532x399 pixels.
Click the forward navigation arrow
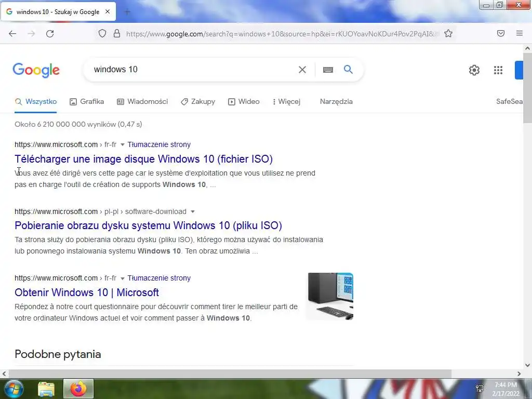pyautogui.click(x=31, y=34)
